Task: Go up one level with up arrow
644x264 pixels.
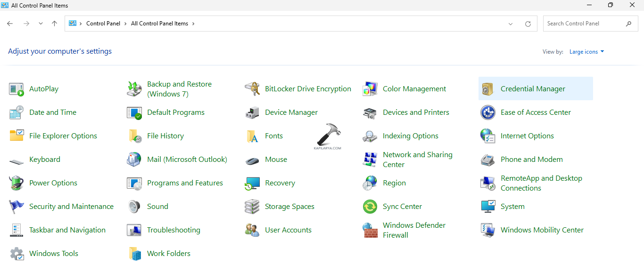Action: [x=55, y=24]
